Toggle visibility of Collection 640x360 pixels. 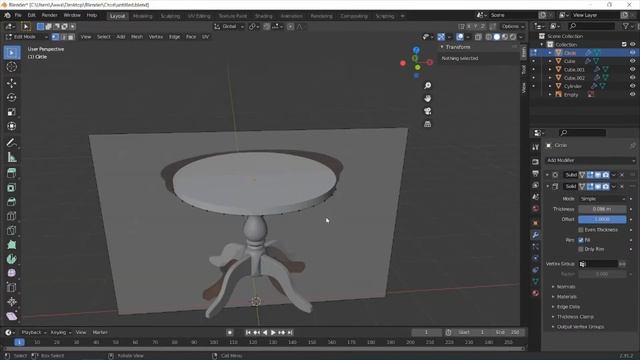coord(632,44)
